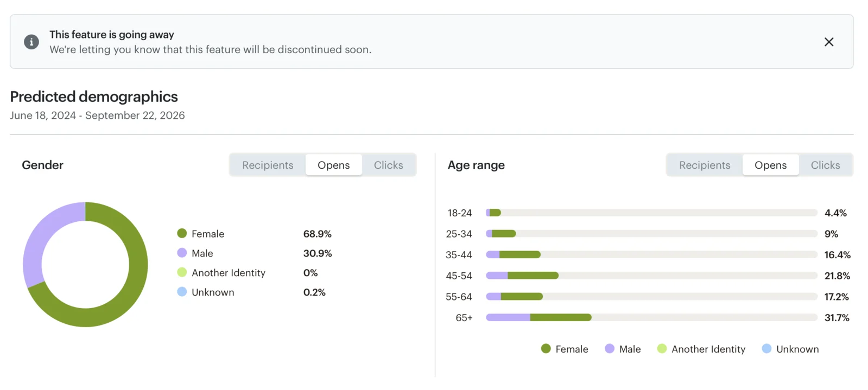This screenshot has height=390, width=868.
Task: Click the 'Another Identity' label in the Gender legend
Action: pyautogui.click(x=229, y=273)
